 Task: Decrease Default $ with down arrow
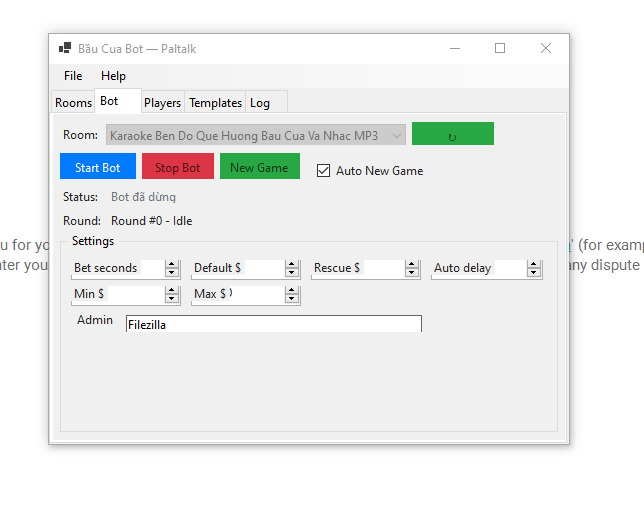coord(292,273)
